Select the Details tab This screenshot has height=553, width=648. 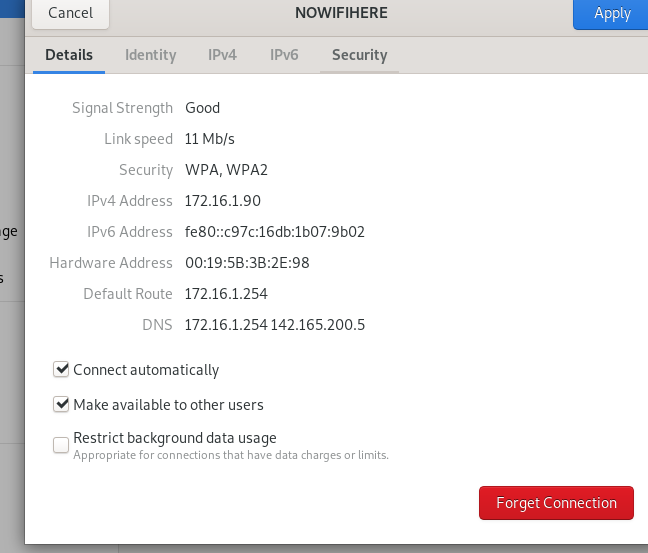(x=69, y=55)
